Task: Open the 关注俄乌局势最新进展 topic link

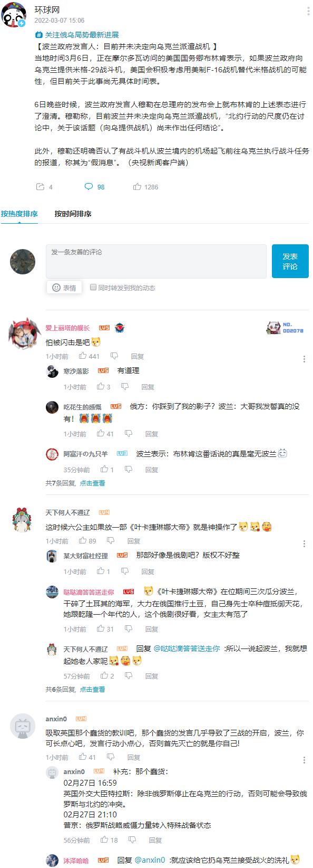Action: point(77,35)
